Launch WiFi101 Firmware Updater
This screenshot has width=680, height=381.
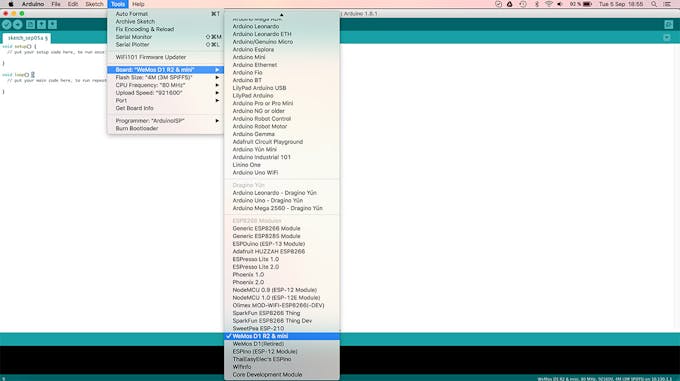click(165, 57)
